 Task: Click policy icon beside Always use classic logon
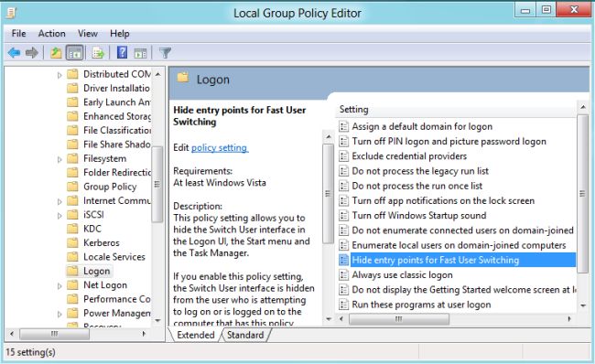[x=344, y=274]
